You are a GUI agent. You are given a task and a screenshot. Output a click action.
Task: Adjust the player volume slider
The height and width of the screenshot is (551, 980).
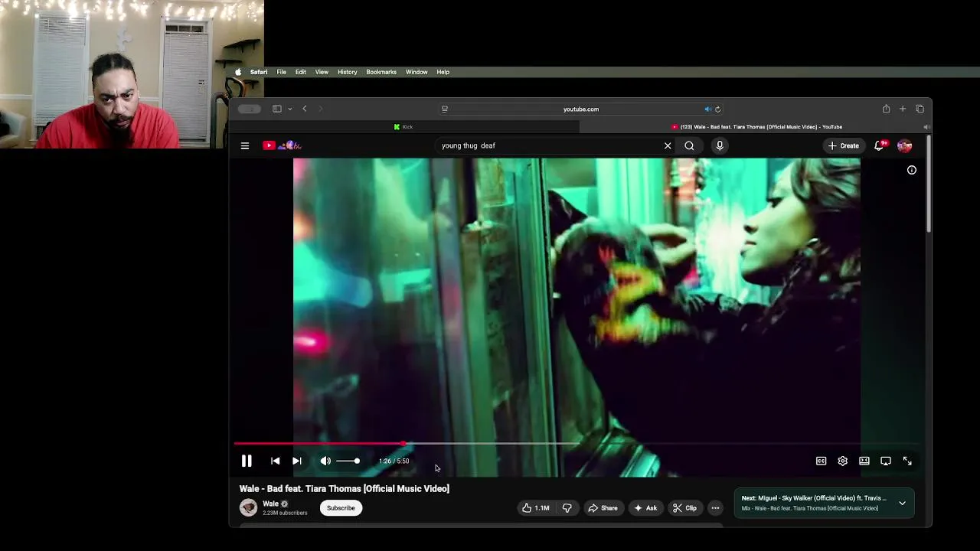pyautogui.click(x=348, y=461)
